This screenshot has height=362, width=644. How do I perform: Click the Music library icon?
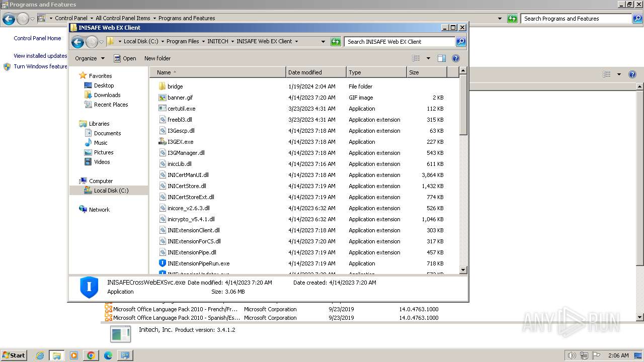(x=88, y=143)
